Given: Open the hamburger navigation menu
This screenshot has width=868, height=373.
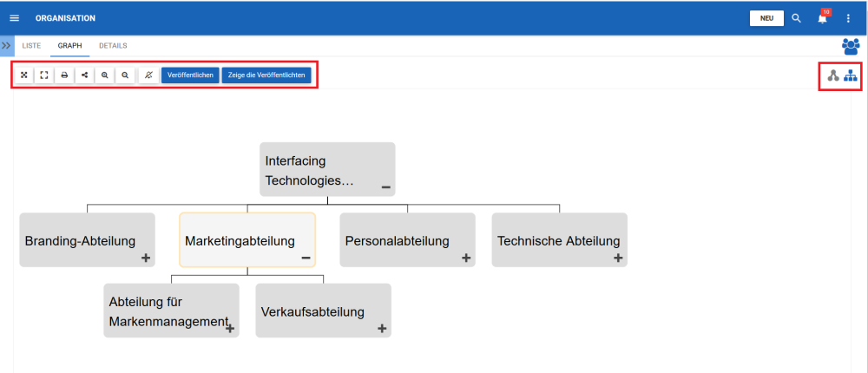Looking at the screenshot, I should tap(14, 18).
